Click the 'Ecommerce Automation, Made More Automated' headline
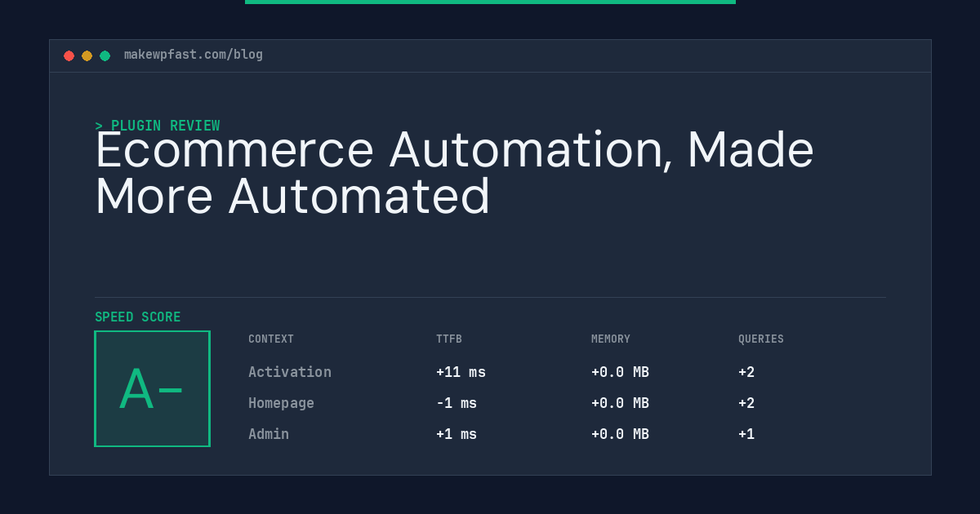 point(454,173)
